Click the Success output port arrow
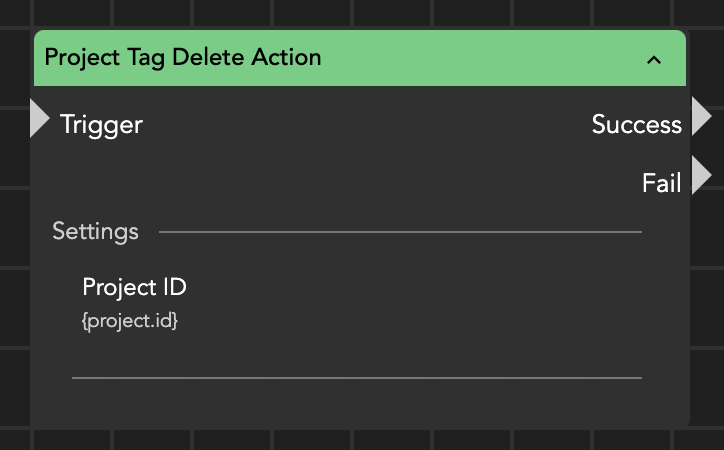This screenshot has height=450, width=724. click(x=700, y=116)
